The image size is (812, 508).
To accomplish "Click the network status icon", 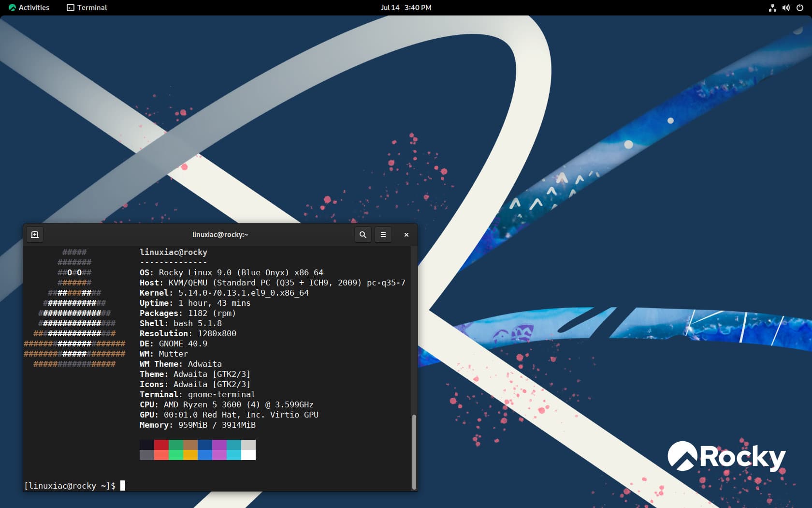I will coord(772,7).
